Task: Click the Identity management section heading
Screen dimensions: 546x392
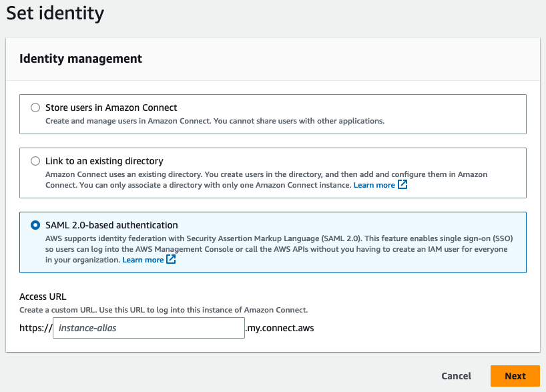Action: coord(81,59)
